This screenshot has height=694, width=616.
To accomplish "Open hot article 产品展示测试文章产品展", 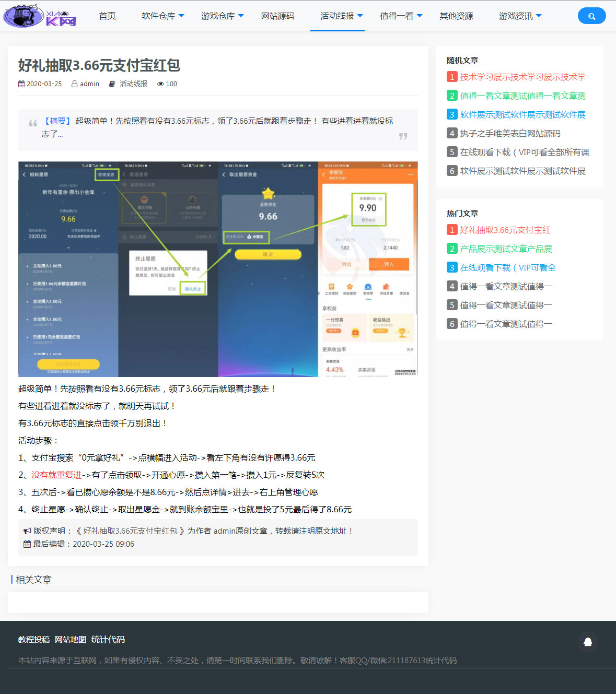I will tap(506, 249).
